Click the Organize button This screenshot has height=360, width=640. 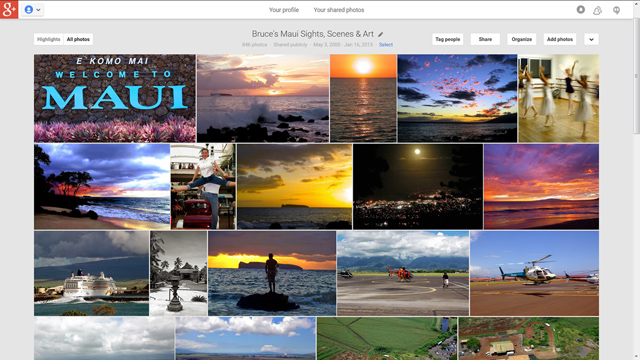[x=522, y=39]
